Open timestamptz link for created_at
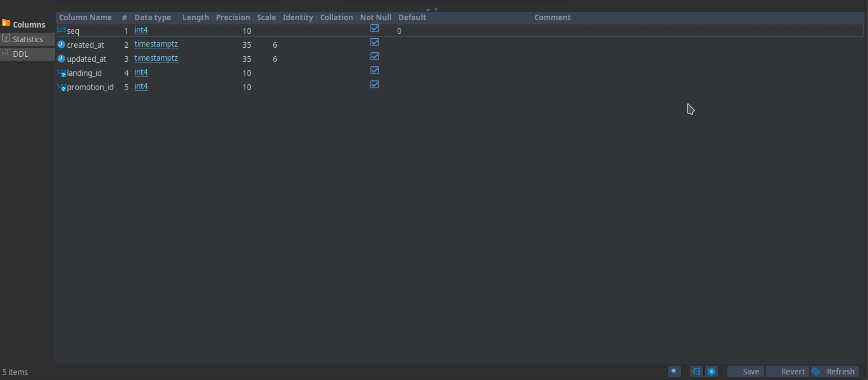This screenshot has width=868, height=380. click(x=156, y=44)
